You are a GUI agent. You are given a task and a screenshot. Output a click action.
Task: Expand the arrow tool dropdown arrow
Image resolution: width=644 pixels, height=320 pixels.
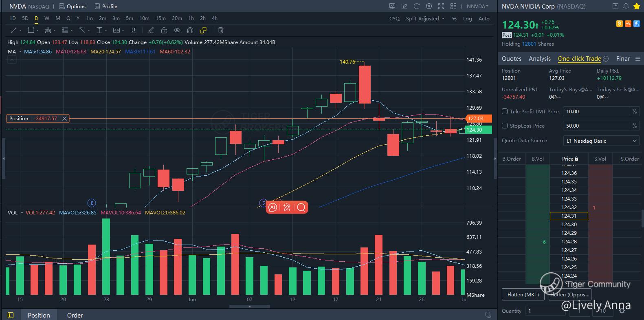pos(89,30)
